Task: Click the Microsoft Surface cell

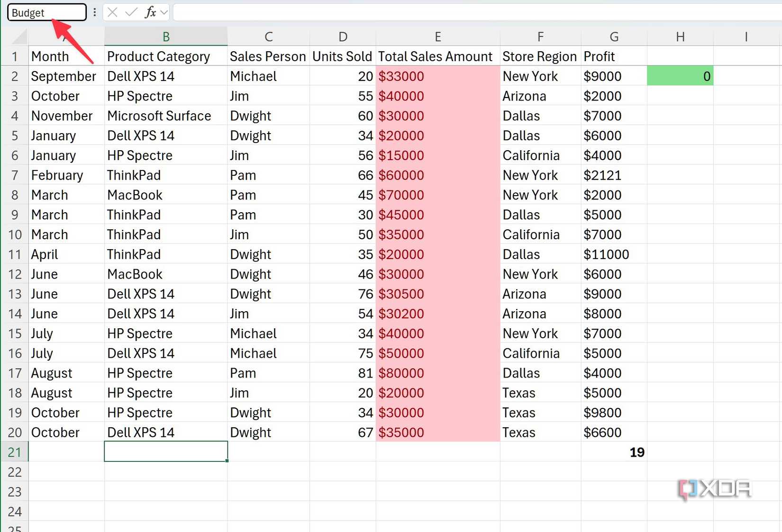Action: (x=166, y=116)
